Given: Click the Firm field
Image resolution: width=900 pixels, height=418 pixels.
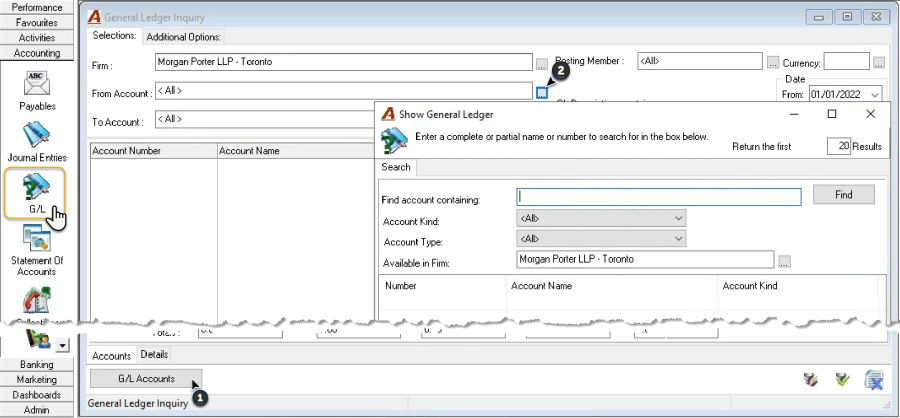Looking at the screenshot, I should click(x=344, y=62).
